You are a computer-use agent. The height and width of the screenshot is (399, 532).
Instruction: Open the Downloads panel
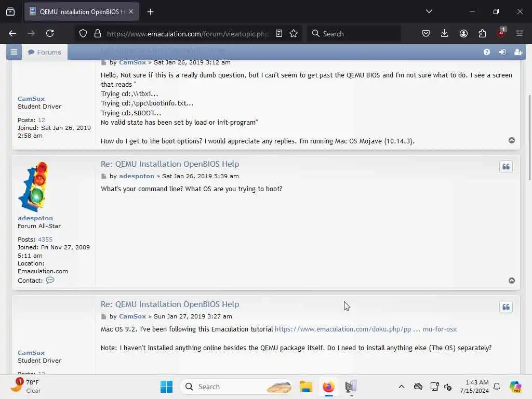point(445,33)
